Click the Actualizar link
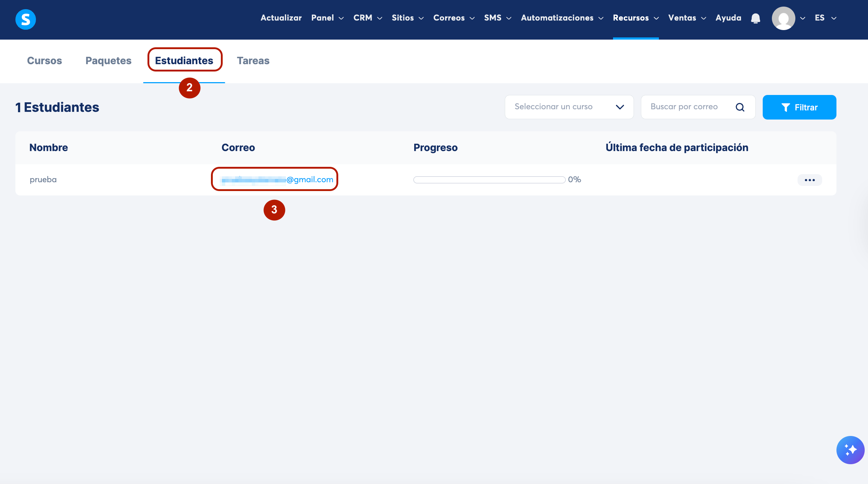The height and width of the screenshot is (484, 868). (x=281, y=18)
